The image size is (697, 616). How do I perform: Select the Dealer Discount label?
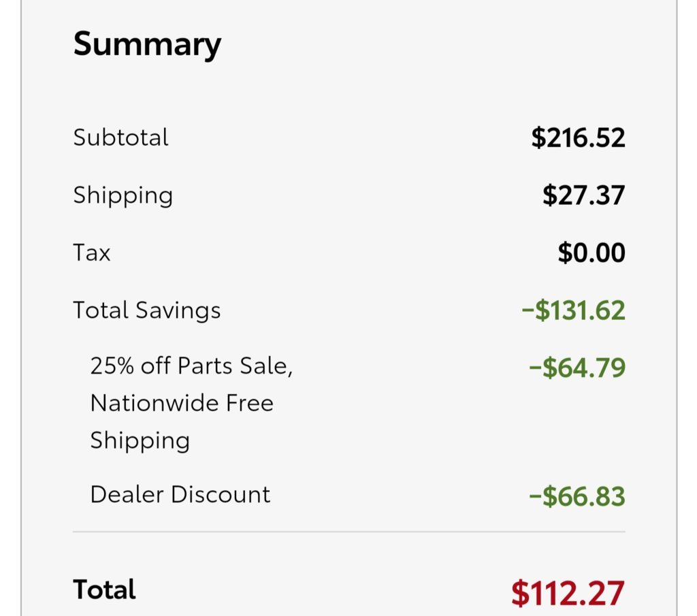(180, 494)
